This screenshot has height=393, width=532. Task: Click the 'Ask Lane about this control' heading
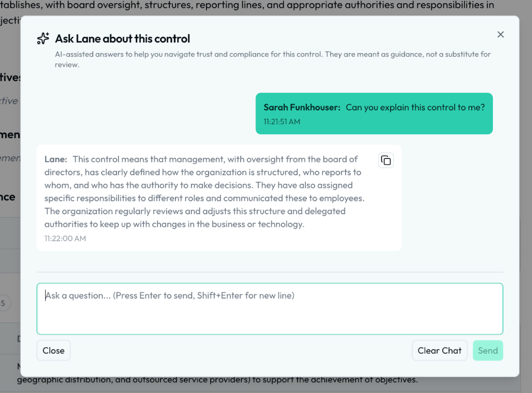pyautogui.click(x=123, y=39)
